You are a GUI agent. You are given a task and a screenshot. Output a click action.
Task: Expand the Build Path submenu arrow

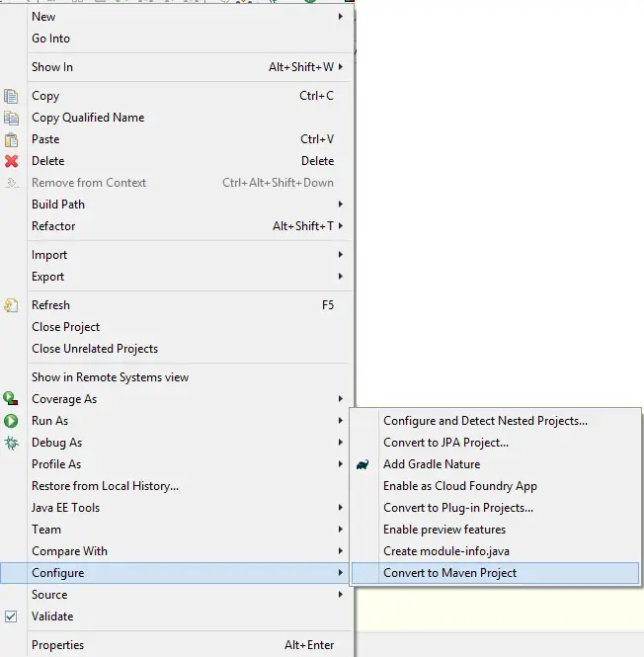click(341, 205)
